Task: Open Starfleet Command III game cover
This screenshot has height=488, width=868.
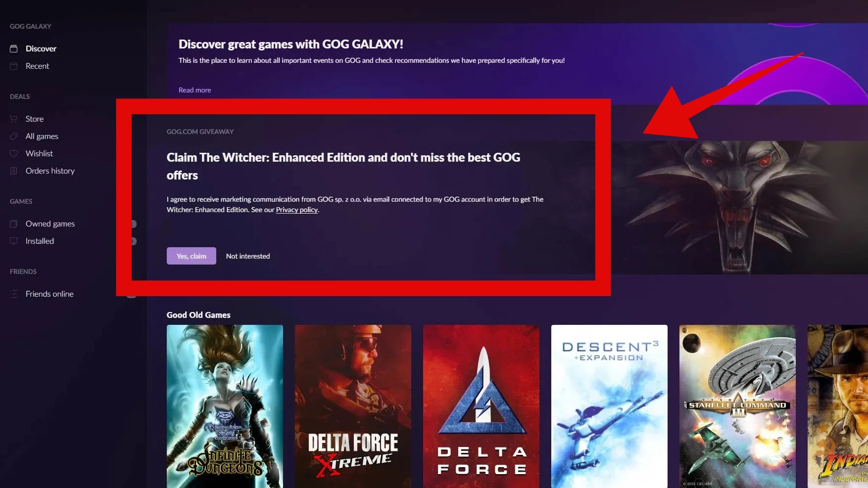Action: 737,406
